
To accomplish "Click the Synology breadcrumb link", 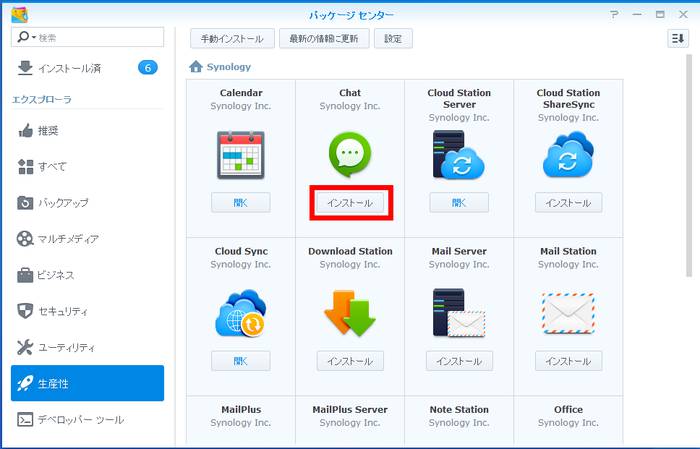I will 229,67.
